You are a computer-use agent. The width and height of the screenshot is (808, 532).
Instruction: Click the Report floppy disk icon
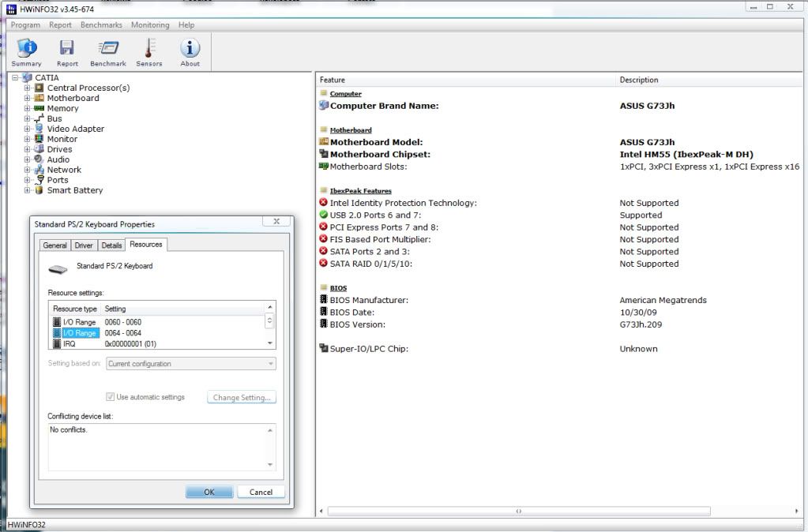pos(67,48)
